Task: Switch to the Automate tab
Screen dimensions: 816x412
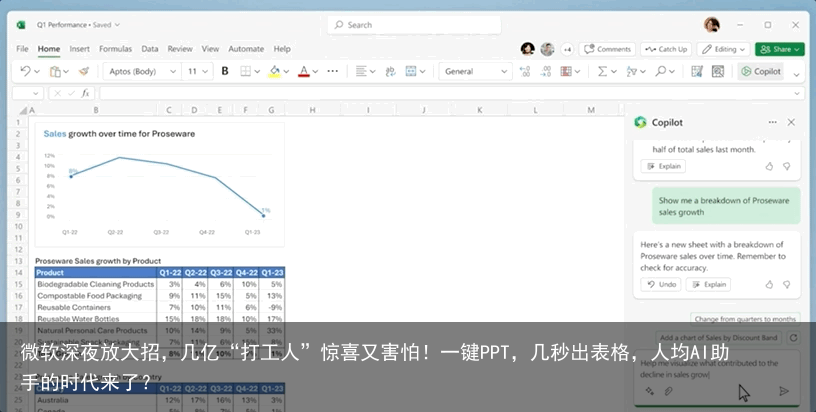Action: pos(246,49)
